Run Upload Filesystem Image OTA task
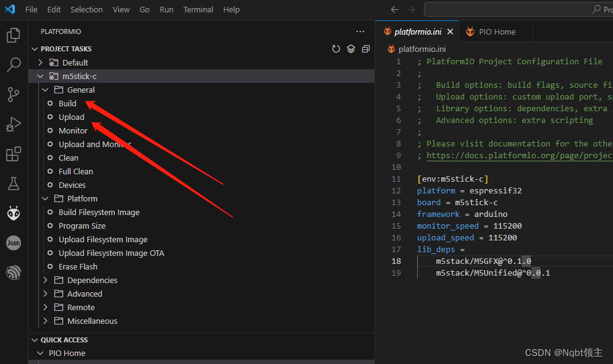613x364 pixels. tap(111, 253)
